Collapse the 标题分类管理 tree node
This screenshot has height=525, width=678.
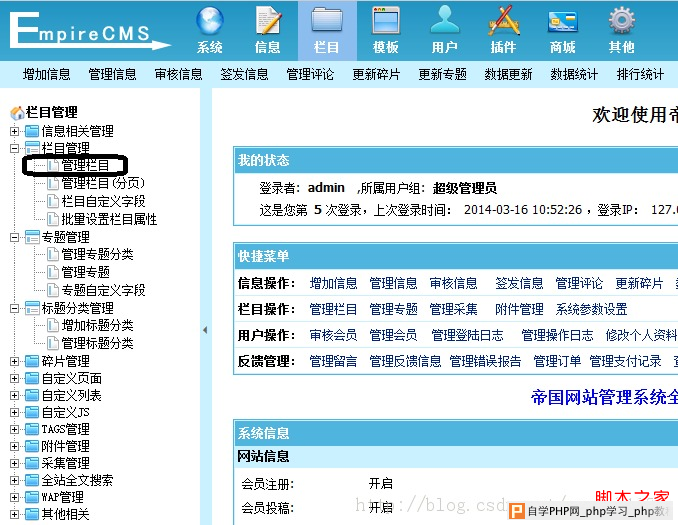coord(14,308)
